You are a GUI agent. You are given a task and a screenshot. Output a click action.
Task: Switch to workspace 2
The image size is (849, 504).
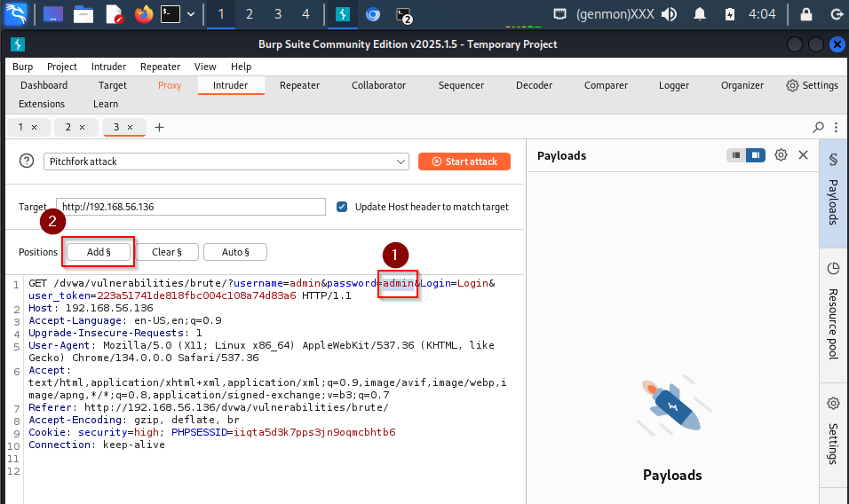pos(249,14)
